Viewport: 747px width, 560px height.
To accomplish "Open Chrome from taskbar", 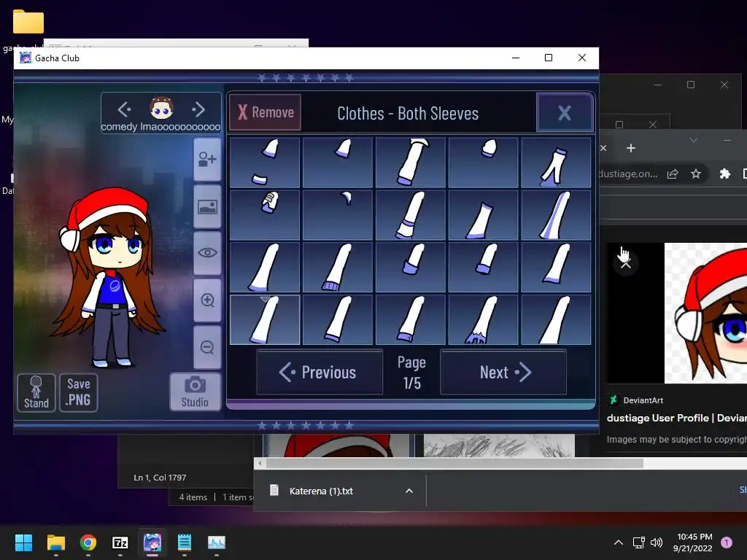I will (88, 542).
